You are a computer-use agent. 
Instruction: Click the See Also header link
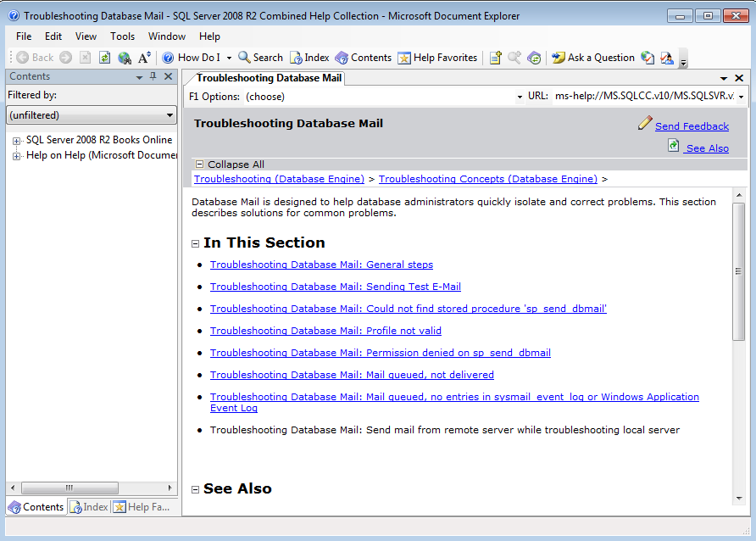(x=708, y=148)
